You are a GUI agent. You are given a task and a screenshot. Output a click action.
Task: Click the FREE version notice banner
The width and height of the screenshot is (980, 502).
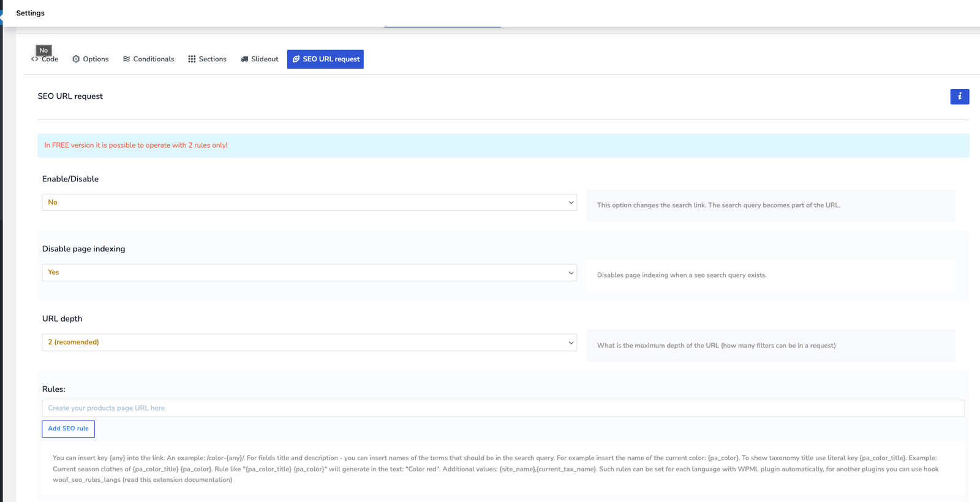502,145
